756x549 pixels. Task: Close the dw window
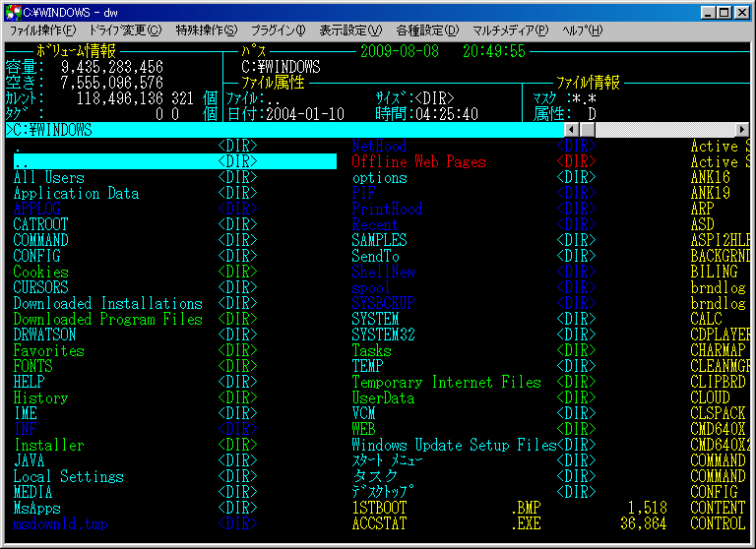coord(742,13)
